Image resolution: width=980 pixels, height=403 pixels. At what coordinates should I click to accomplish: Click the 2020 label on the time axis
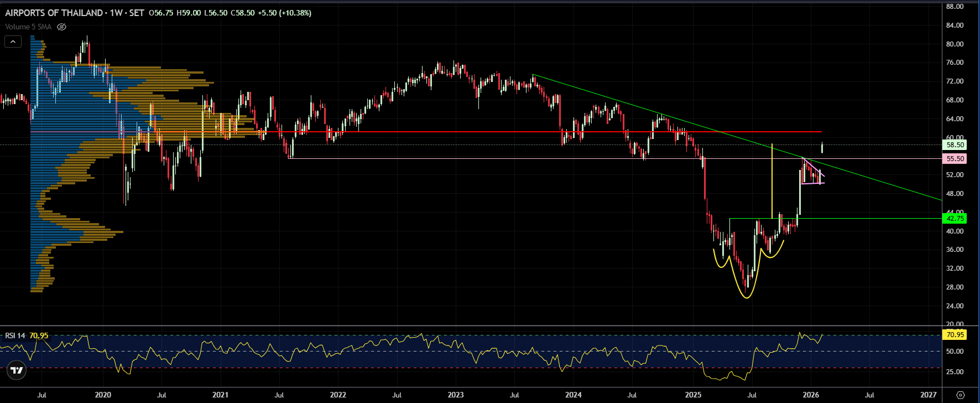click(x=103, y=395)
